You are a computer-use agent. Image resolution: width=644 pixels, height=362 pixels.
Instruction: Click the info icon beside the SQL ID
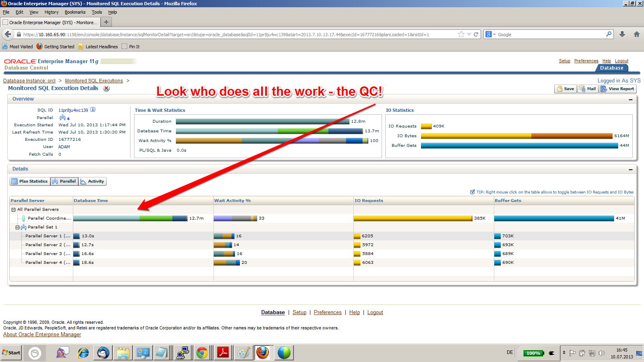(93, 110)
